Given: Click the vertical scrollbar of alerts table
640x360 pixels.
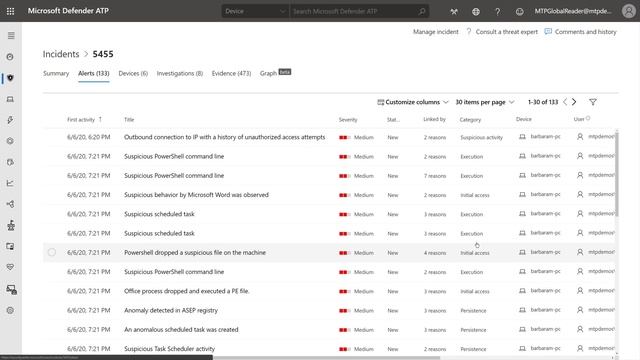Looking at the screenshot, I should coord(617,175).
